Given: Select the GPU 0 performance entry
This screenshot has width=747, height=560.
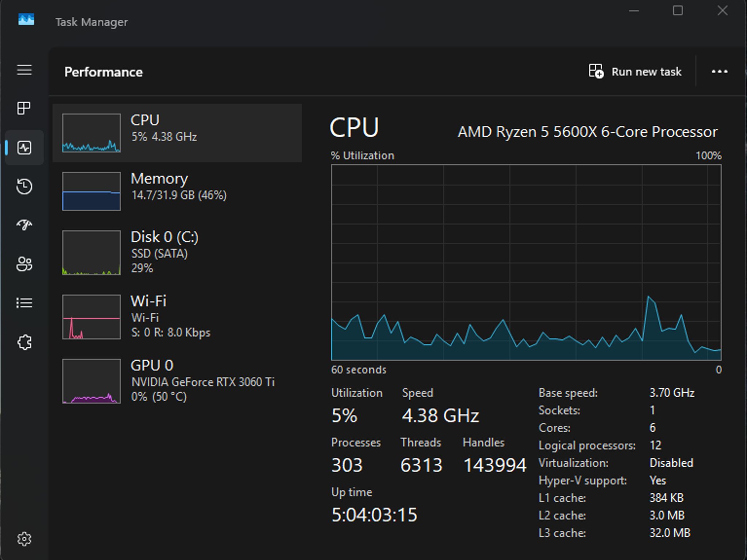Looking at the screenshot, I should (x=177, y=381).
